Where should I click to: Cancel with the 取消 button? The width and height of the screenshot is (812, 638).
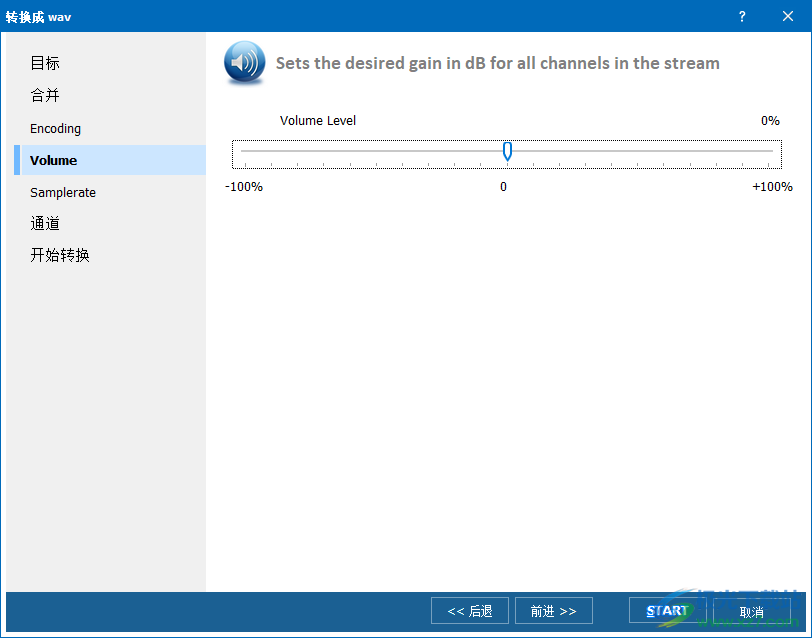(751, 612)
